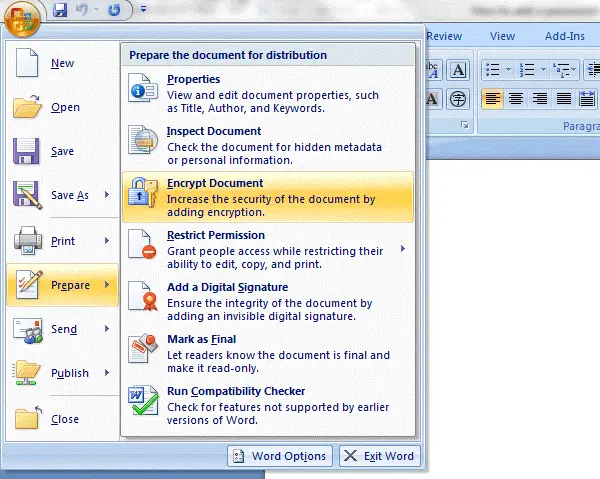Click the Enclose Characters icon
Viewport: 600px width, 479px height.
[x=458, y=99]
